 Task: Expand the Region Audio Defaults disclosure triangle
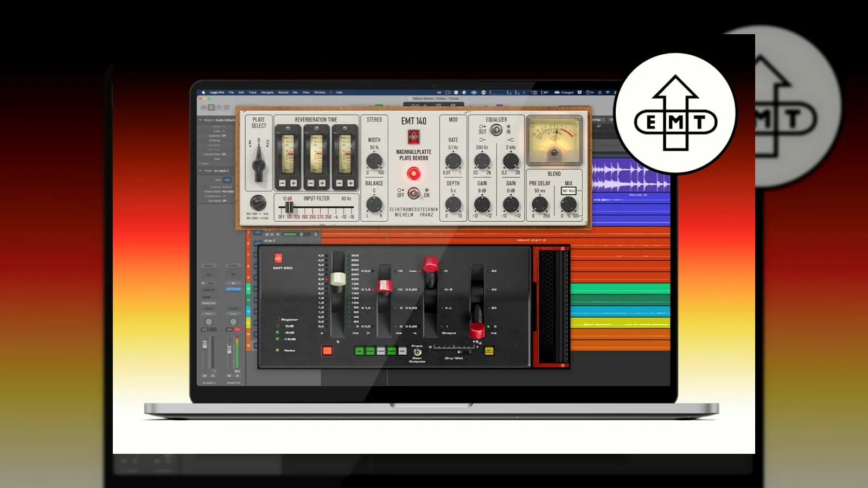coord(200,120)
